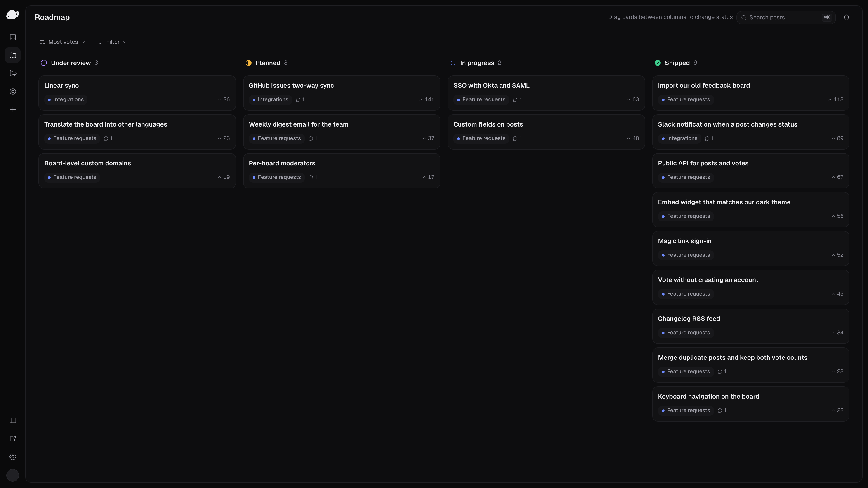
Task: Click the Shipped column header
Action: click(677, 63)
